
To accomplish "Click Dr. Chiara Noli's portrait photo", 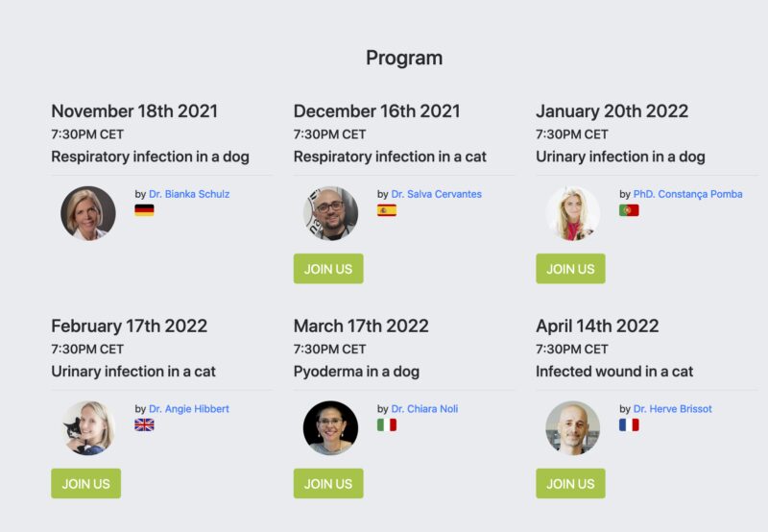I will point(330,428).
